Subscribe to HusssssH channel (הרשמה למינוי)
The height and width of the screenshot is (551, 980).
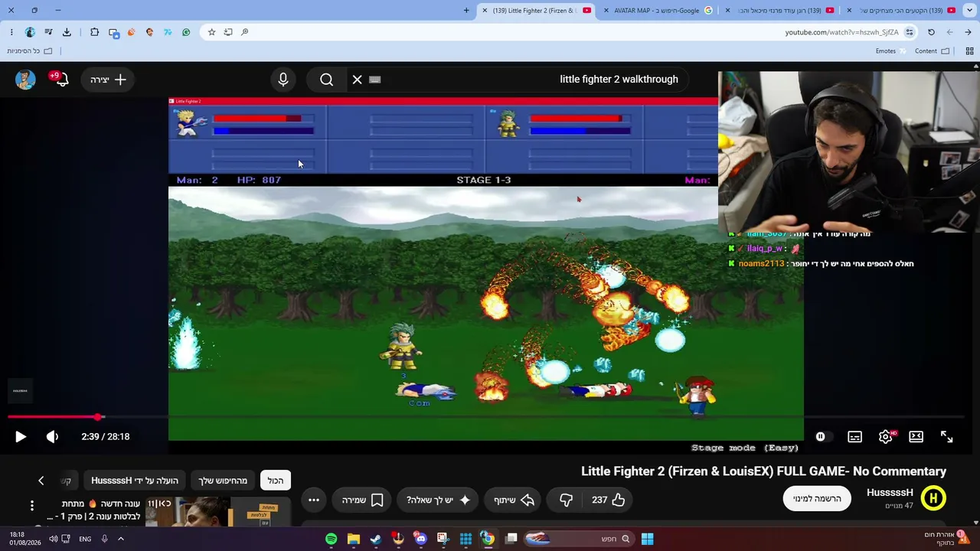(x=817, y=499)
